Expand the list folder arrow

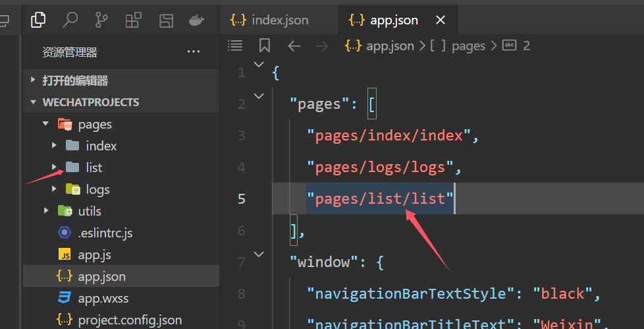[54, 167]
